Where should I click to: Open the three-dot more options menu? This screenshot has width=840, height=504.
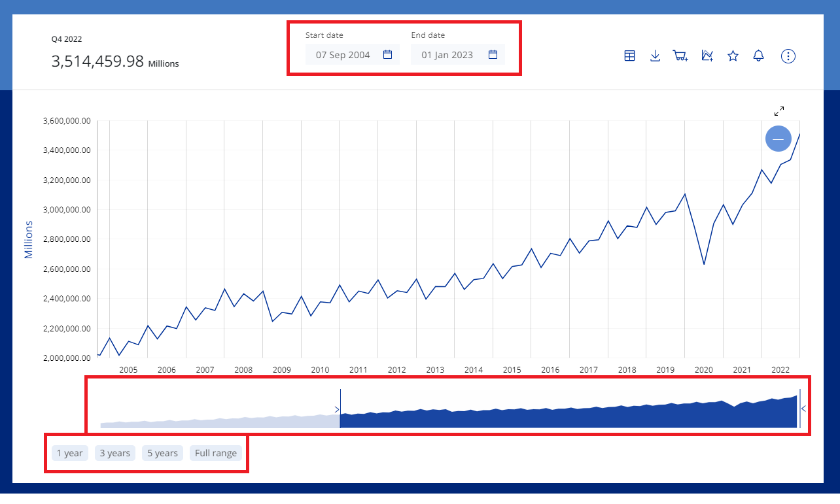coord(788,56)
